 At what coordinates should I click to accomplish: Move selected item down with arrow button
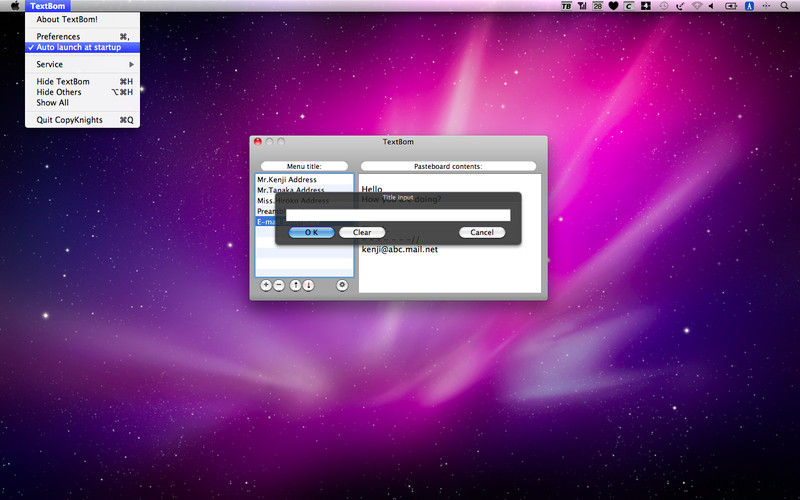click(308, 285)
